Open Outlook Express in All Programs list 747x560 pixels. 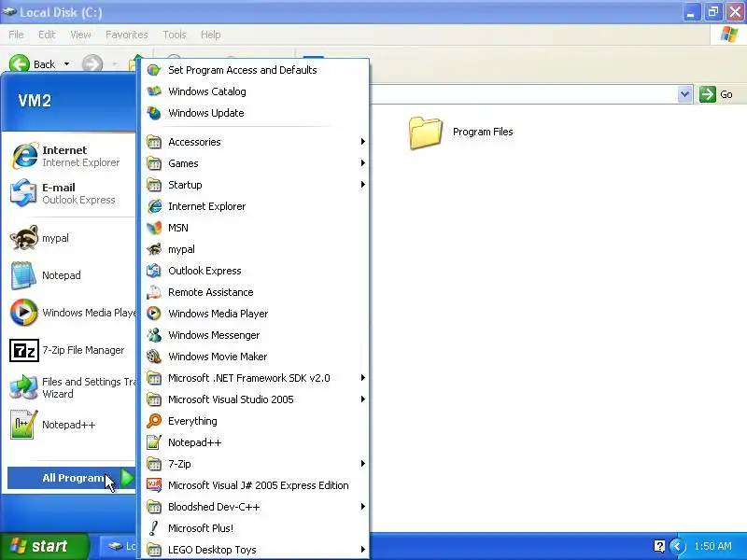[253, 271]
